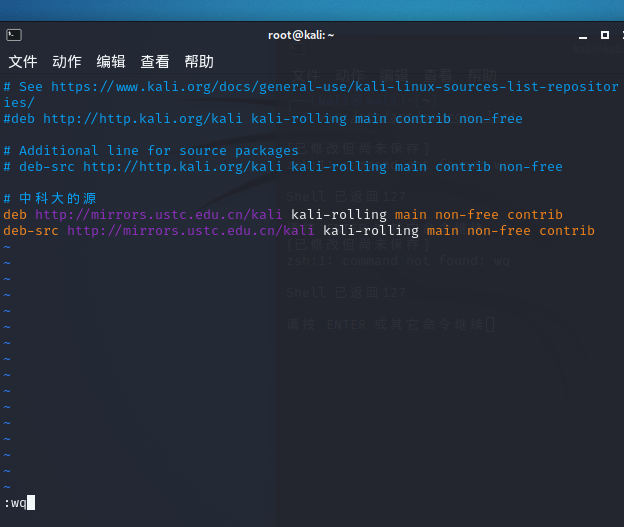The image size is (624, 527).
Task: Open the 文件 menu
Action: click(x=23, y=62)
